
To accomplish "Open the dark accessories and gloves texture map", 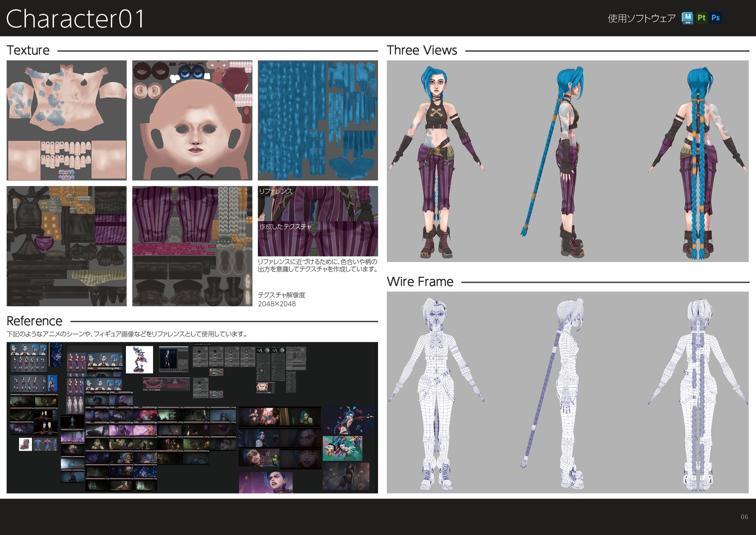I will pyautogui.click(x=66, y=246).
